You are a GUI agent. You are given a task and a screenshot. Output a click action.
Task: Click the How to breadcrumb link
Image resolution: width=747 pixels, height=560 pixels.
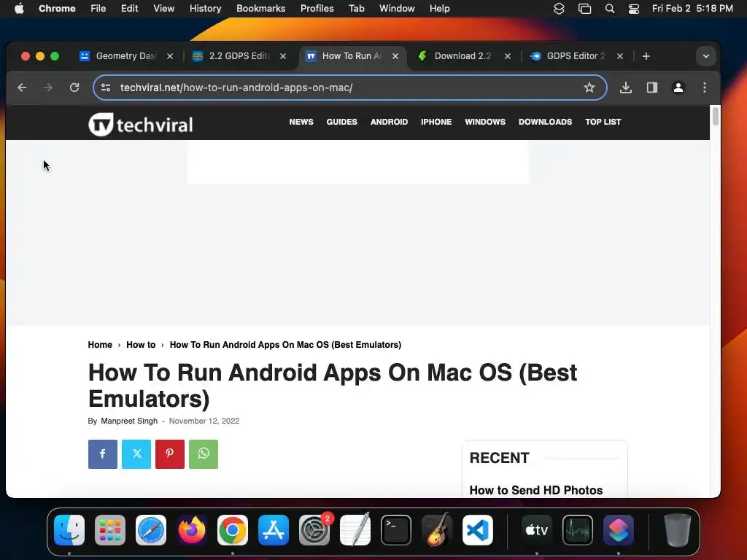point(141,345)
